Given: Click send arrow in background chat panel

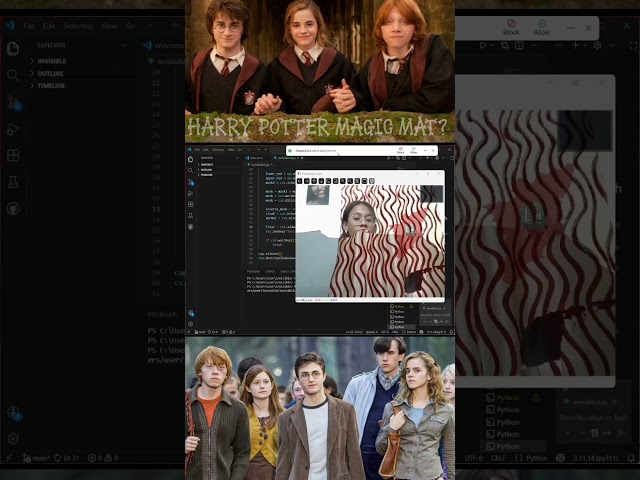Looking at the screenshot, I should pyautogui.click(x=622, y=433).
